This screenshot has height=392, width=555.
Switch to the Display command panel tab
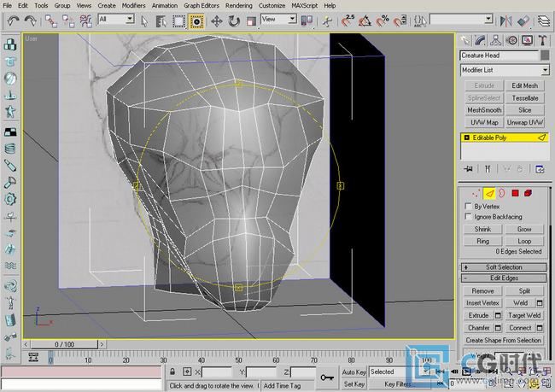click(527, 40)
